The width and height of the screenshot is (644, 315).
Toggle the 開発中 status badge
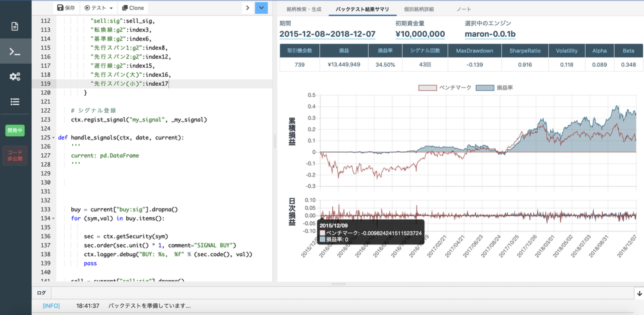coord(15,131)
